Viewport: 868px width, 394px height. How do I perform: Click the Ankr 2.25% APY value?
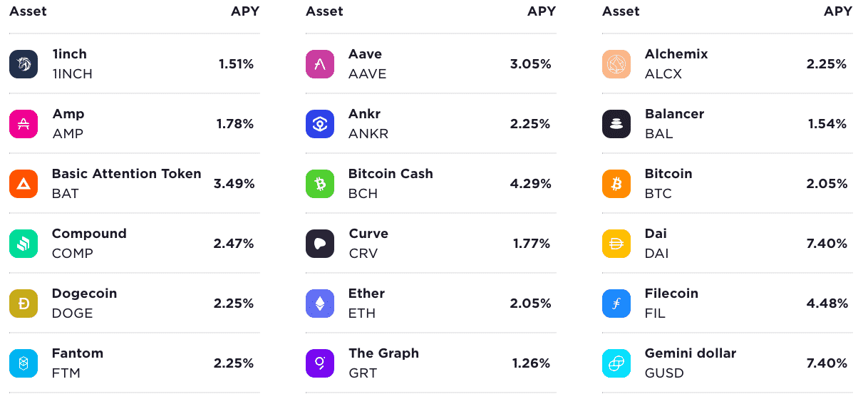click(x=530, y=124)
